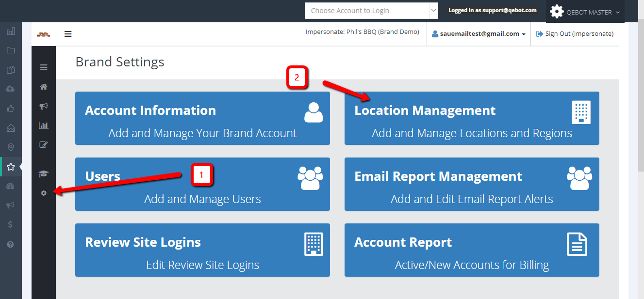Expand the Choose Account to Login dropdown

click(x=371, y=11)
